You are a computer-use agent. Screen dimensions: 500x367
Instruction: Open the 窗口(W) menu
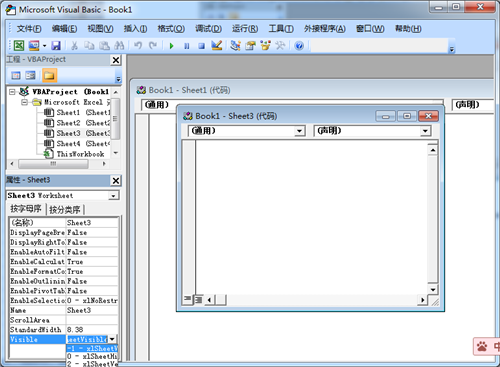click(x=370, y=29)
